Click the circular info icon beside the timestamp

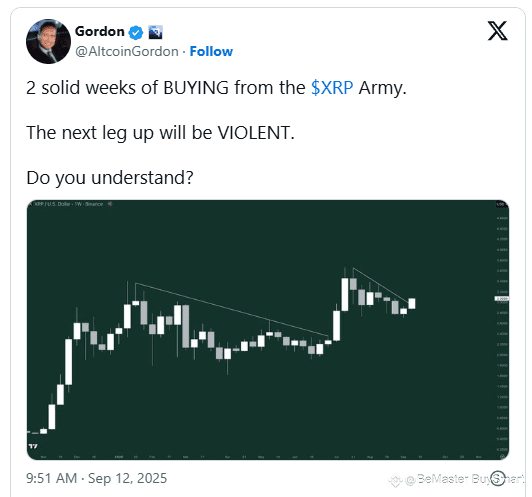(x=498, y=478)
